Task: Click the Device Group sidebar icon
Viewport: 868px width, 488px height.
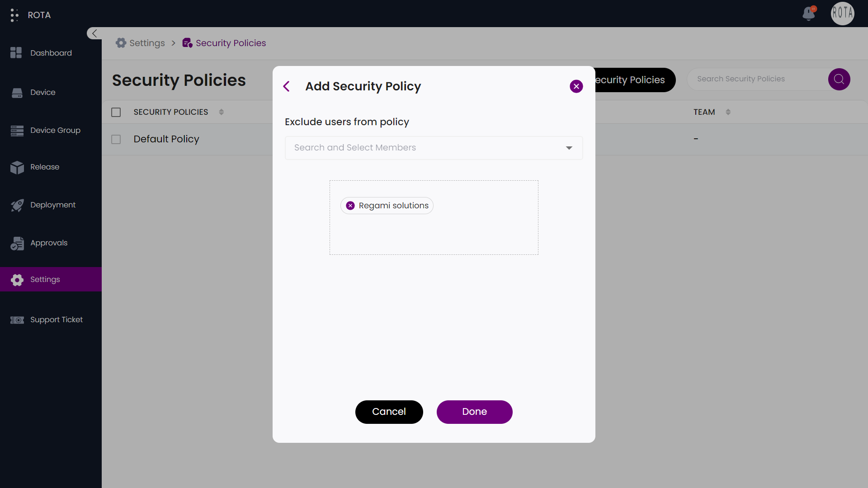Action: pyautogui.click(x=17, y=130)
